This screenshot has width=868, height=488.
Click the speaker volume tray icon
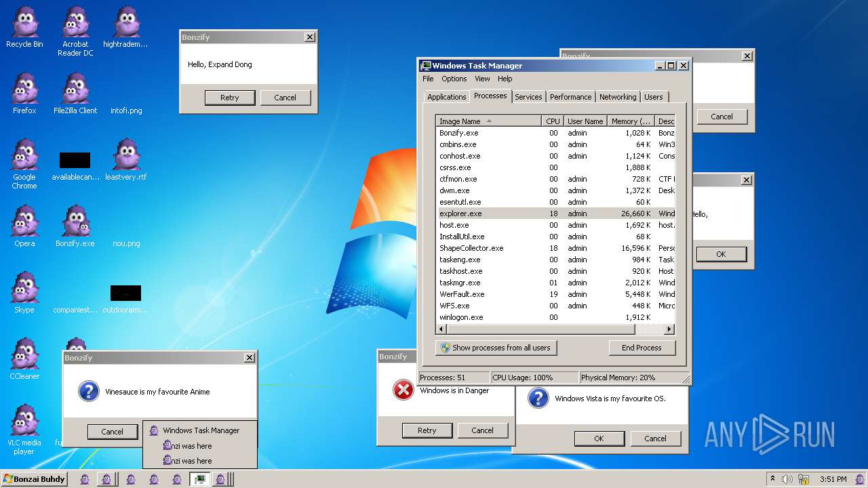pos(787,479)
